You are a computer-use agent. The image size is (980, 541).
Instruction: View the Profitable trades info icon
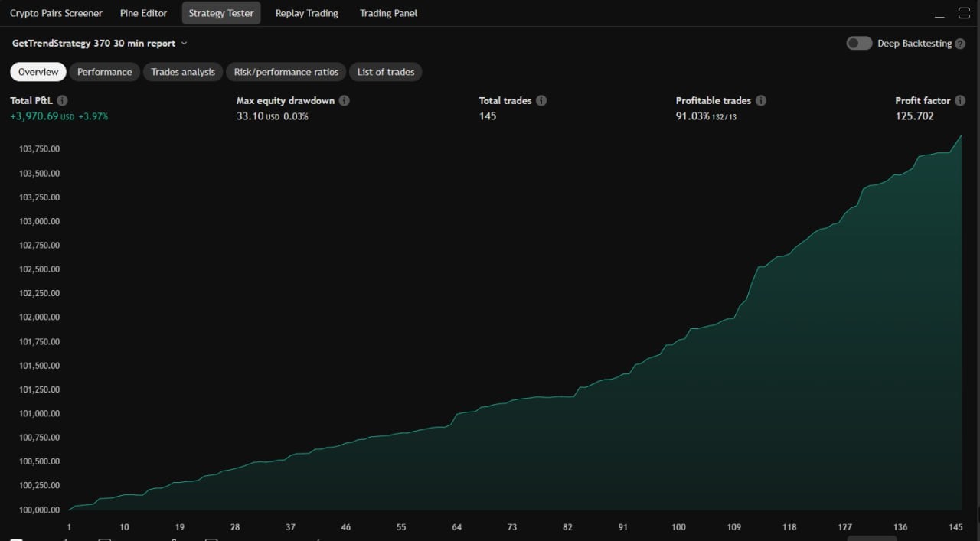point(761,100)
